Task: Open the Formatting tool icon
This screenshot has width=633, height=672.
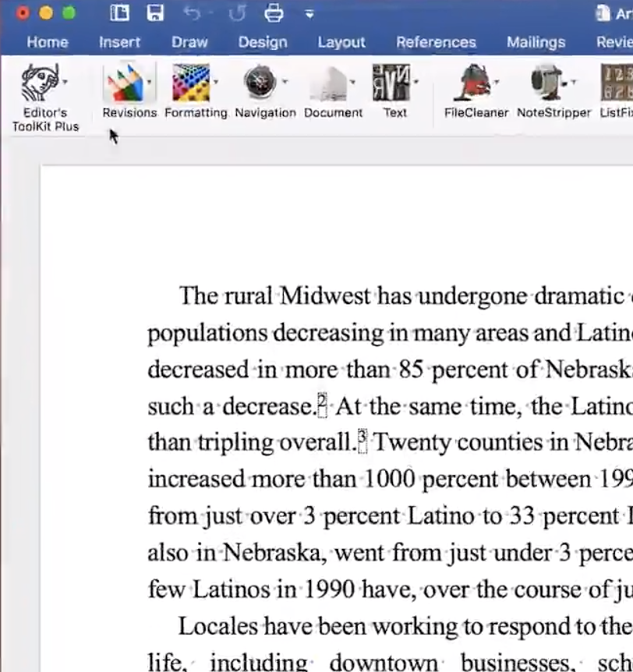Action: pos(190,82)
